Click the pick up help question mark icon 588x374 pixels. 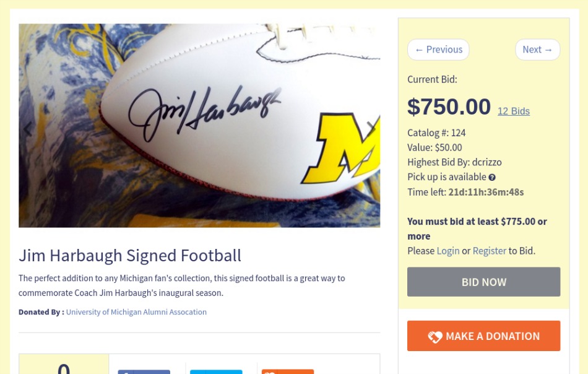click(x=492, y=178)
